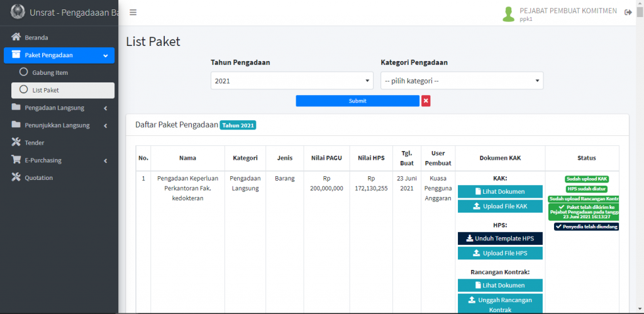
Task: Click the blue Submit button
Action: [x=357, y=101]
